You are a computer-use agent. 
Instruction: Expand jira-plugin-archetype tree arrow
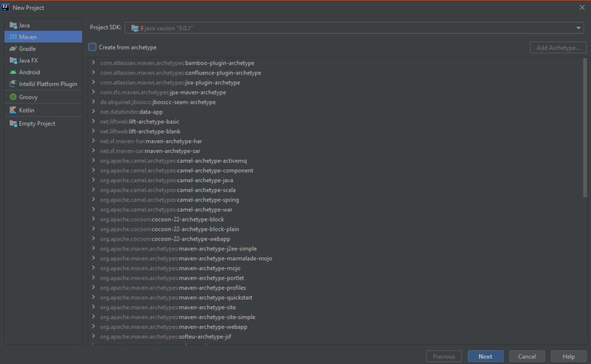tap(93, 82)
